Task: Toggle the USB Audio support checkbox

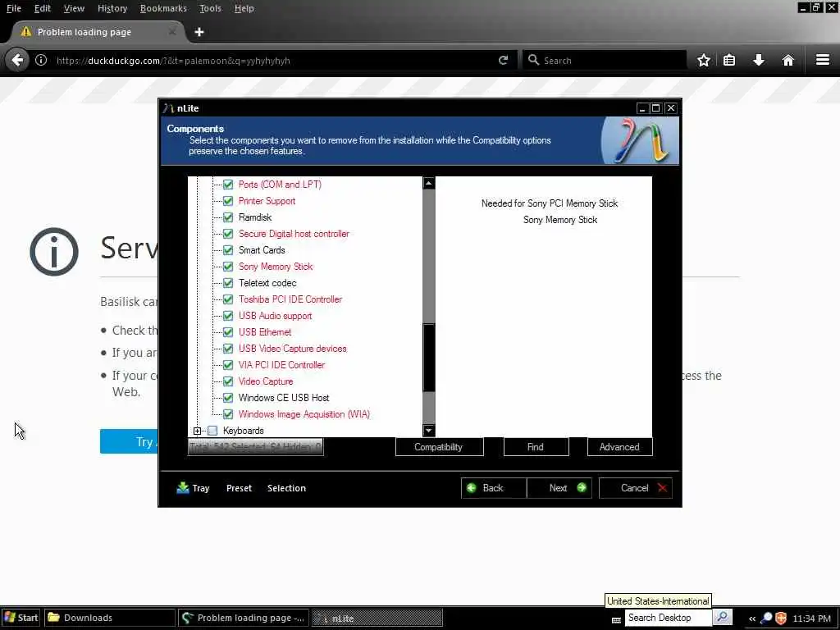Action: [x=228, y=316]
